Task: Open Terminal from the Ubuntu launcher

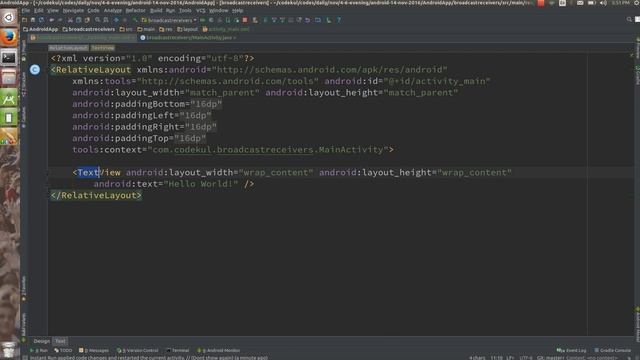Action: coord(9,58)
